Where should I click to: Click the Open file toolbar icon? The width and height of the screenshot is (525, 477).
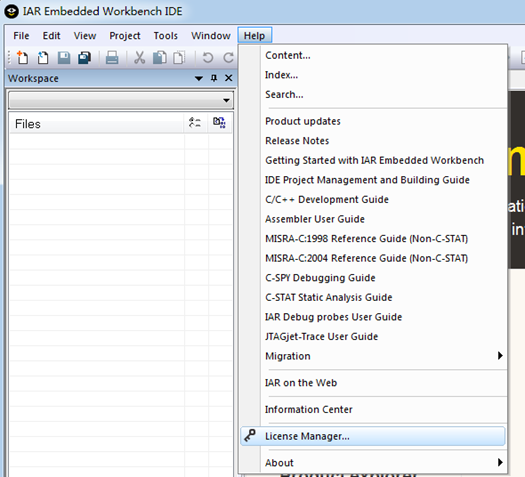(43, 58)
